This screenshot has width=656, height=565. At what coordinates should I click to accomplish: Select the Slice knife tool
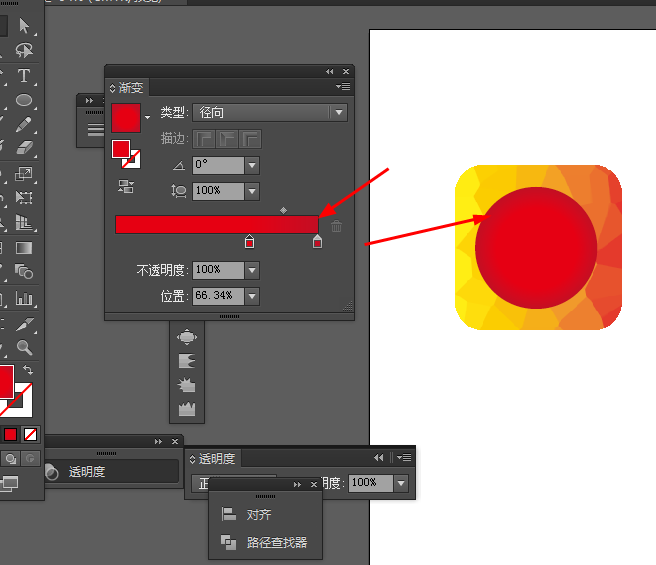pyautogui.click(x=24, y=324)
